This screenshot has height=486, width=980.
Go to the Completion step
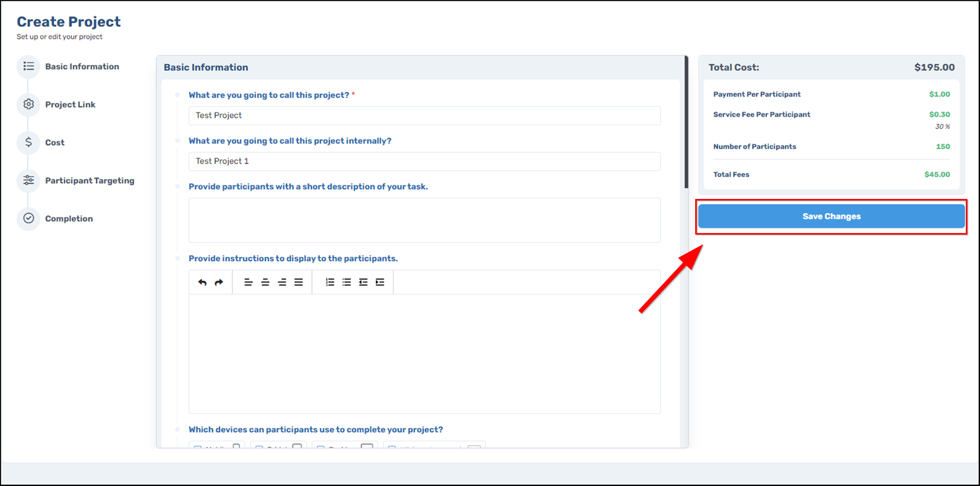coord(69,219)
